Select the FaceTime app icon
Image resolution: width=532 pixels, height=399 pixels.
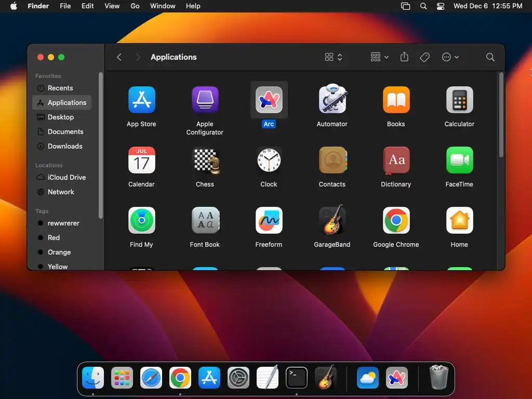tap(459, 160)
